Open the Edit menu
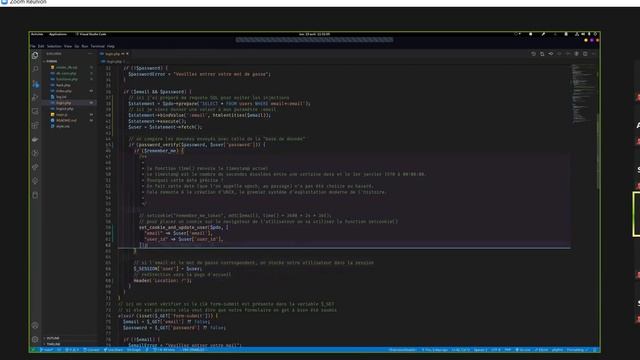 (x=41, y=46)
